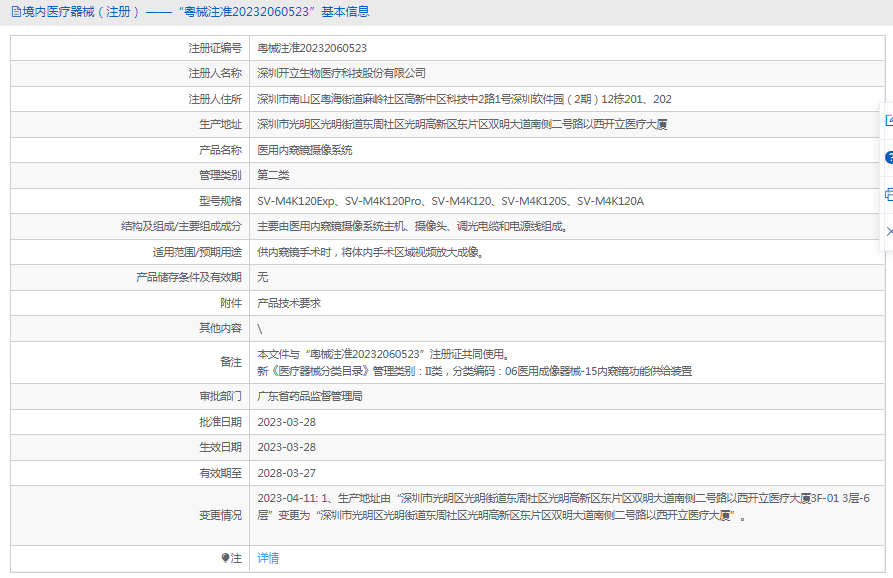Click the 注册人住所 label
Screen dimensions: 893x578
(215, 99)
